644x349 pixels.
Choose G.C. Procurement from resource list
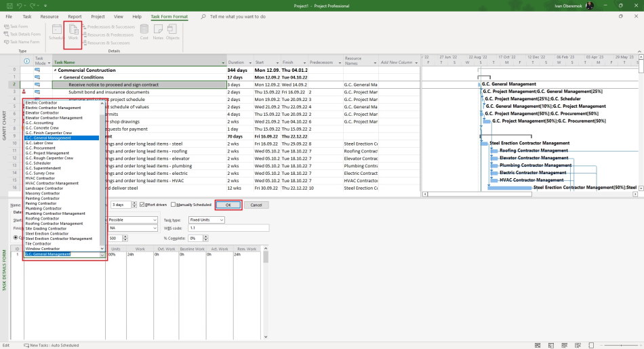coord(40,148)
